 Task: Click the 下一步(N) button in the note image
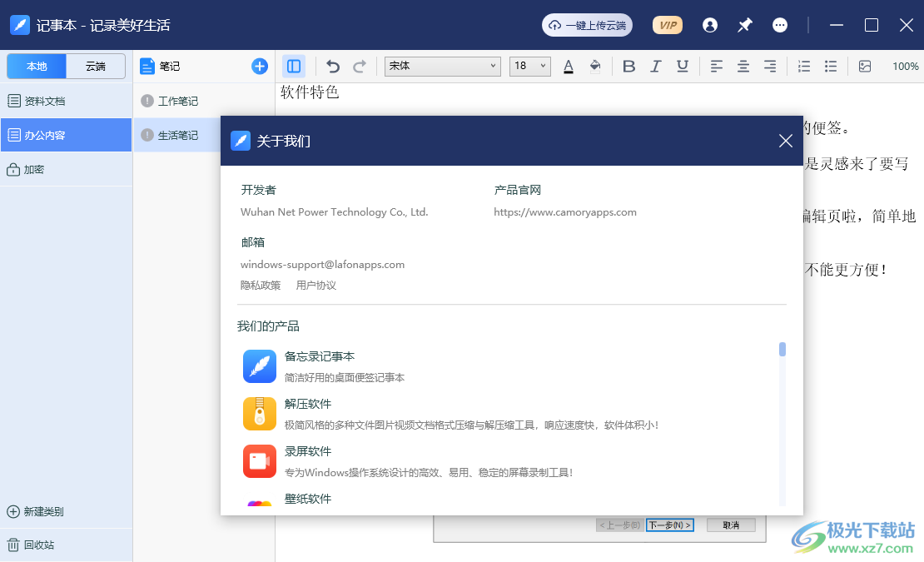pos(669,525)
